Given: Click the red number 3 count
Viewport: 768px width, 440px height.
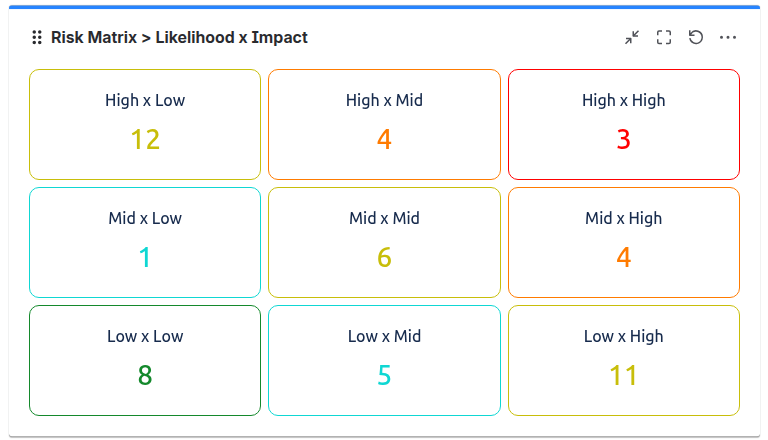Looking at the screenshot, I should click(x=623, y=140).
